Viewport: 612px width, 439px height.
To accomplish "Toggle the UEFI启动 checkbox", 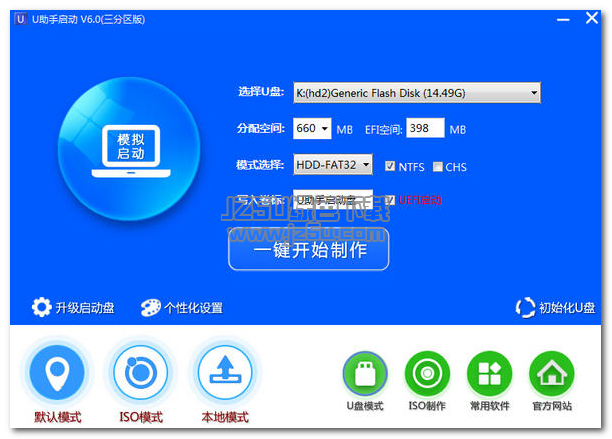I will click(390, 200).
